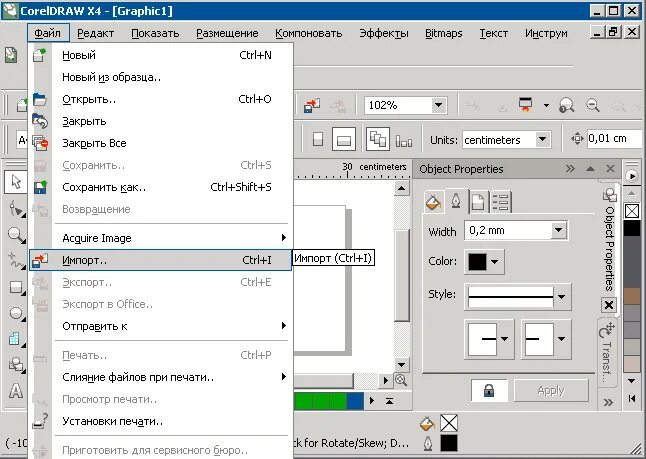Open the Эффекты menu
Image resolution: width=646 pixels, height=459 pixels.
click(x=384, y=33)
